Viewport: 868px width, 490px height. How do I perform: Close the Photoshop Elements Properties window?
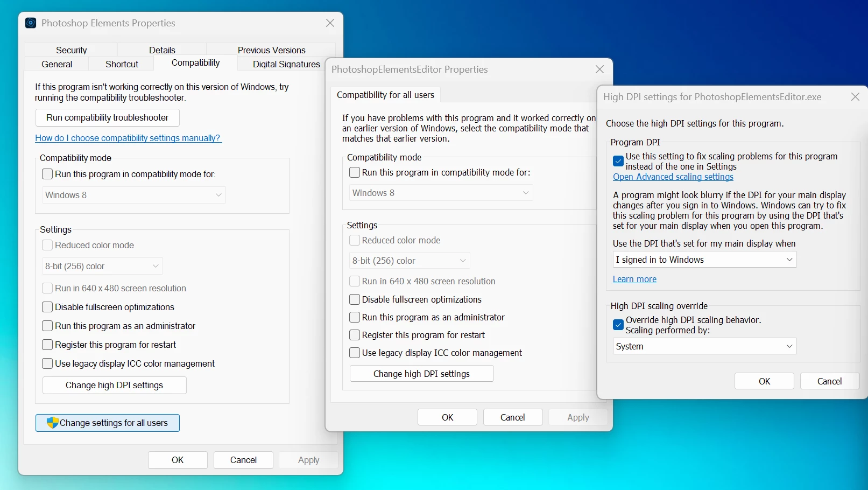[330, 23]
